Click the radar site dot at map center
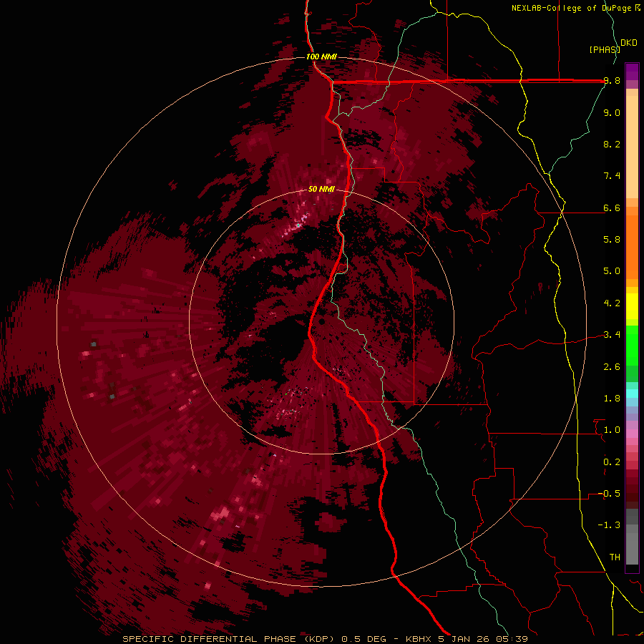644x644 pixels. pyautogui.click(x=321, y=321)
